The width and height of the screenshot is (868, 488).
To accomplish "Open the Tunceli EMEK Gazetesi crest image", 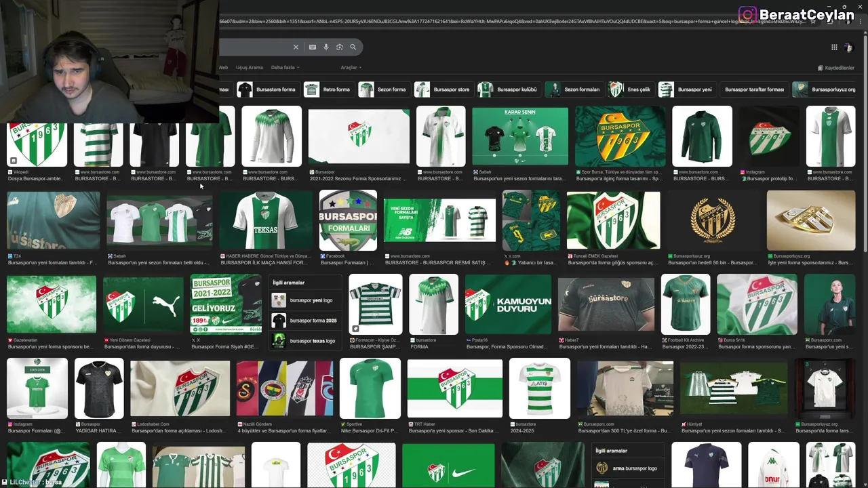I will (613, 220).
